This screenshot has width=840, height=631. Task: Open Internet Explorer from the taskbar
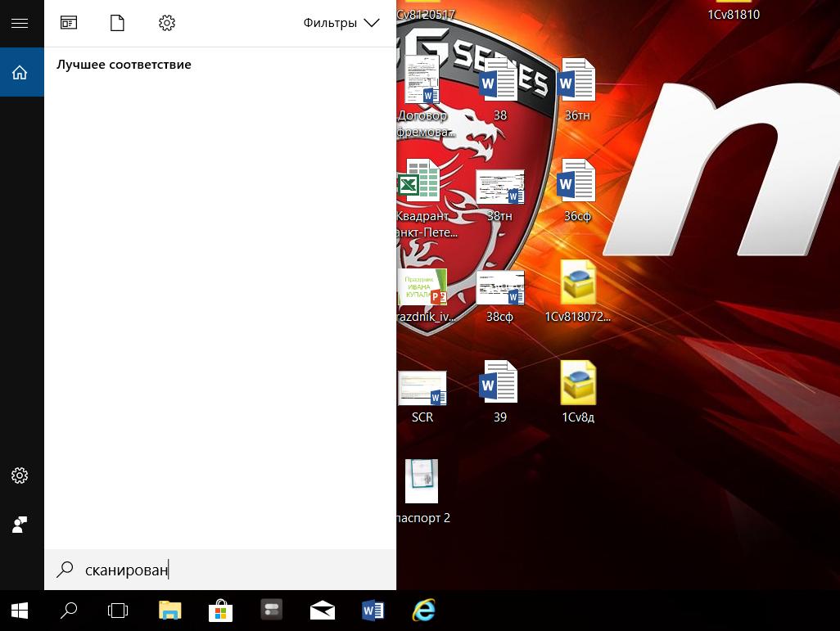(x=424, y=610)
